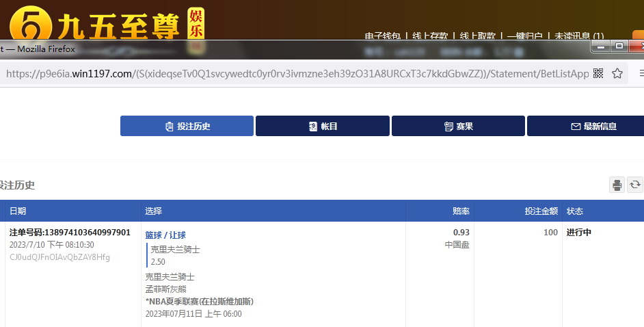Click the 进行中 status cell
Image resolution: width=644 pixels, height=327 pixels.
[579, 232]
